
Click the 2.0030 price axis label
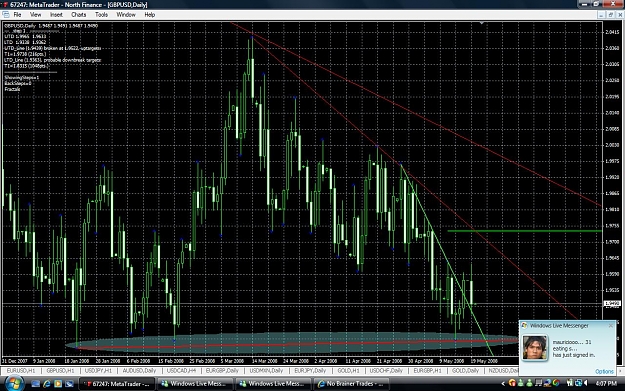tap(612, 145)
